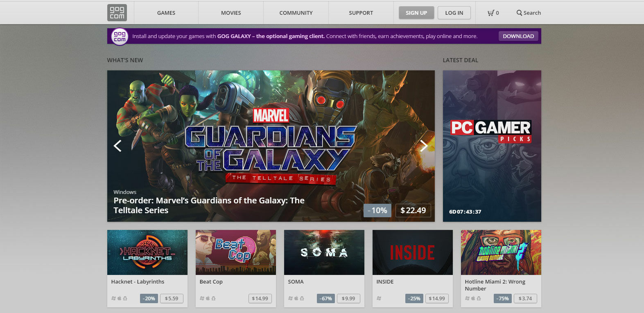
Task: Click platform icons on Beat Cop card
Action: (208, 298)
